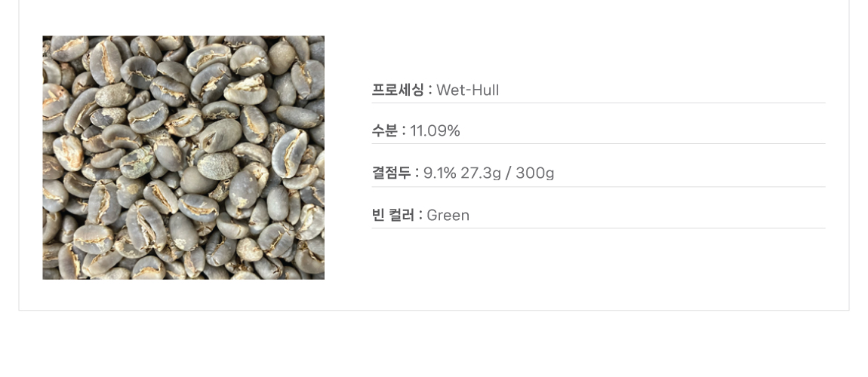Click the slash between 27.3g and 300g
Viewport: 868px width, 377px height.
[509, 173]
